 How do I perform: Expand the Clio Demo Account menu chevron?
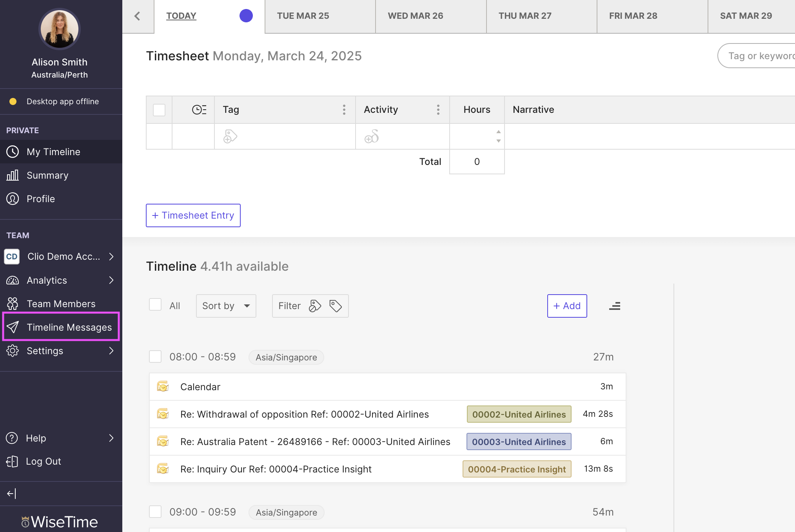click(x=111, y=257)
